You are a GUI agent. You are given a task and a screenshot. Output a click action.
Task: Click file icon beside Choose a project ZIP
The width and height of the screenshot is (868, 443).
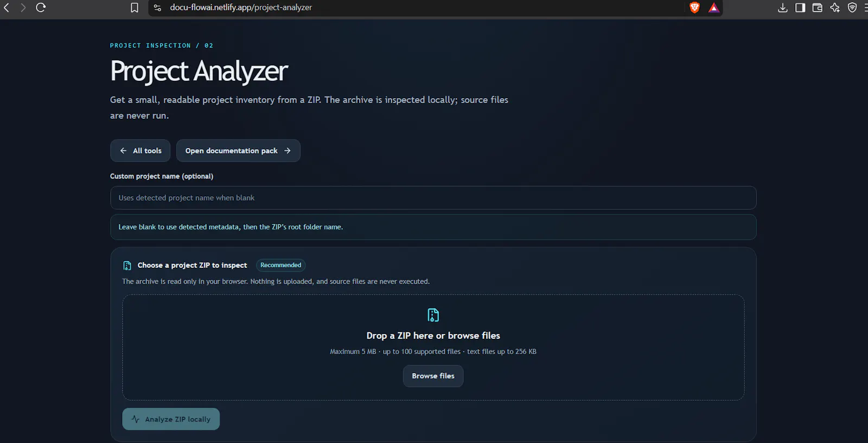click(127, 266)
